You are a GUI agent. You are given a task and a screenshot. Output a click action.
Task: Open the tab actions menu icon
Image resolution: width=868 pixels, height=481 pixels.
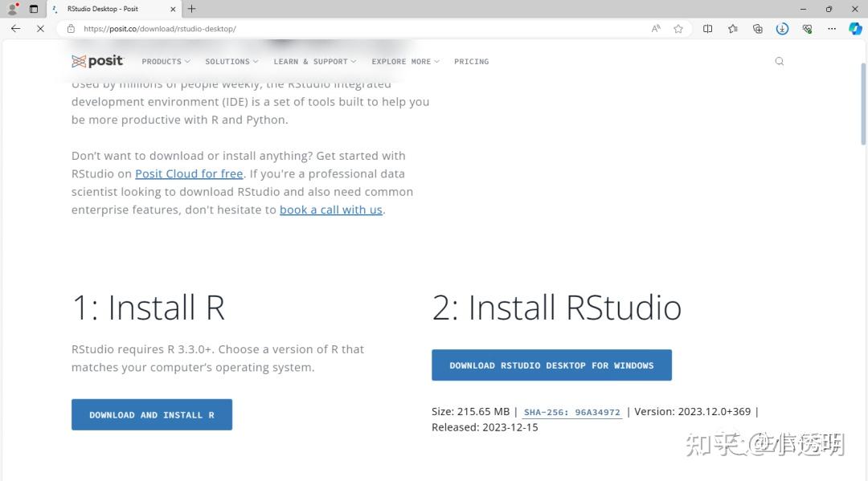(34, 9)
